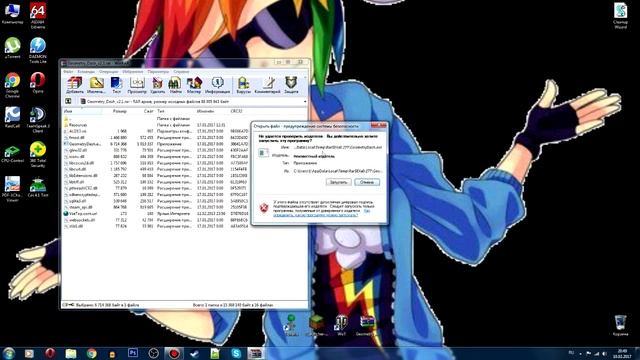640x360 pixels.
Task: Select the steam_api.dll file row
Action: pyautogui.click(x=156, y=207)
